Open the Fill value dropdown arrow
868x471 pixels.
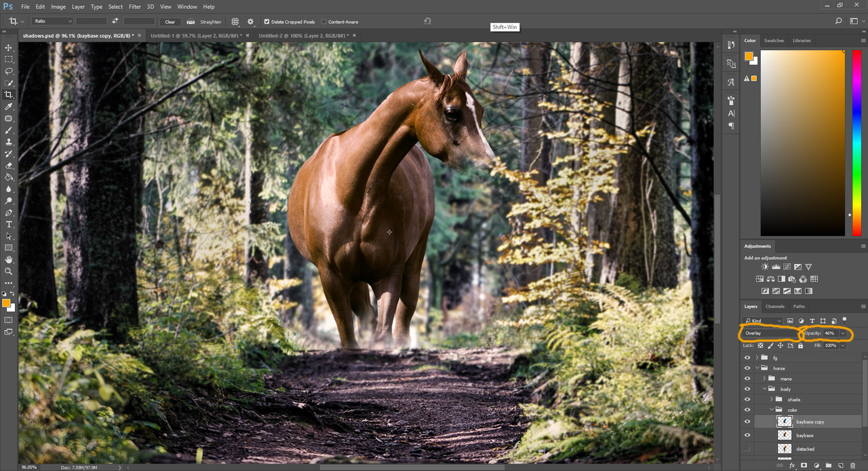(843, 345)
